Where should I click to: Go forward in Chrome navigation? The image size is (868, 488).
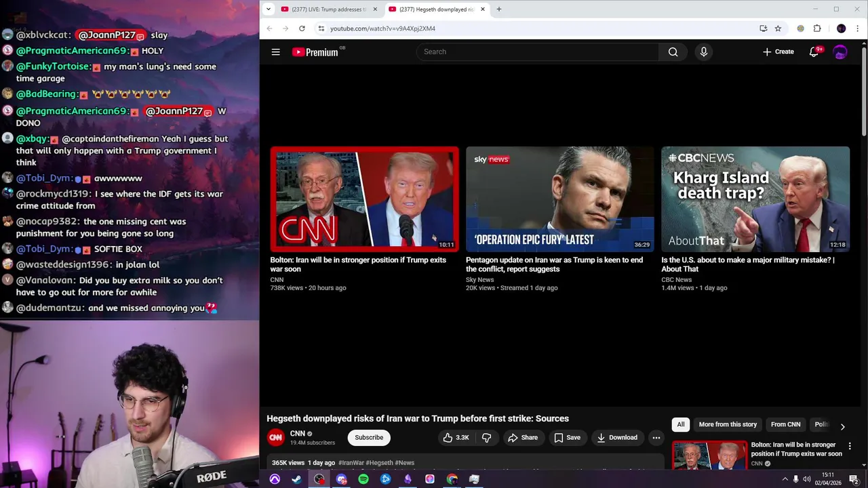coord(285,28)
